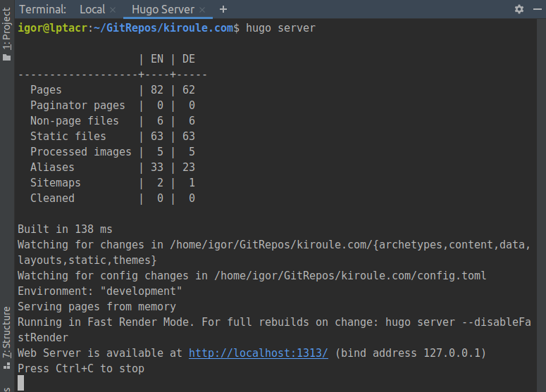Select the Hugo Server tab

pyautogui.click(x=163, y=9)
